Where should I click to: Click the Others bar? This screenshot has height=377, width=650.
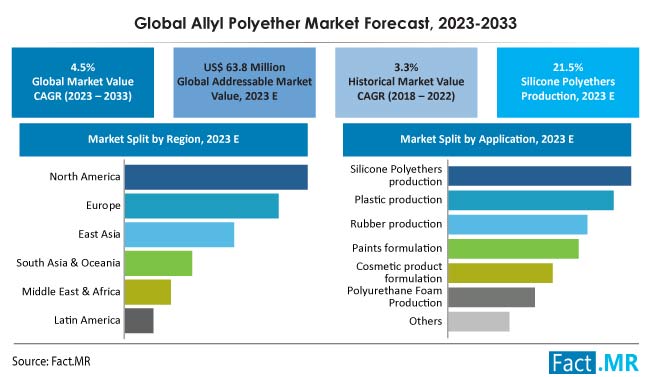click(x=478, y=321)
